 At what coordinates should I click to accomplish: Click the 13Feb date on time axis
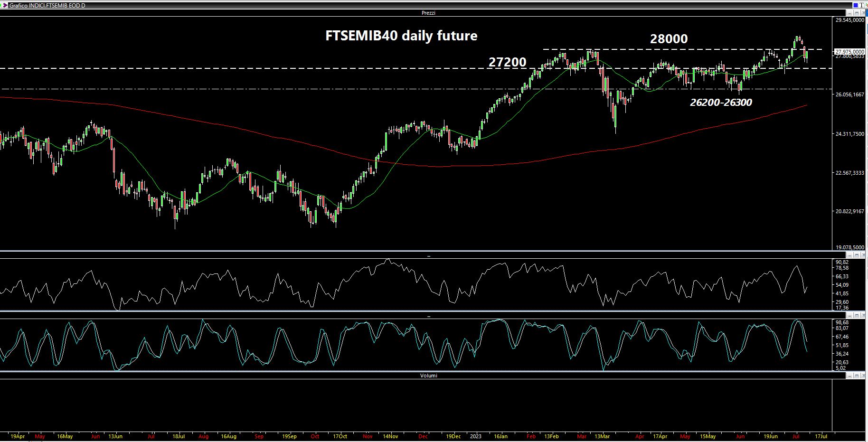[x=551, y=436]
